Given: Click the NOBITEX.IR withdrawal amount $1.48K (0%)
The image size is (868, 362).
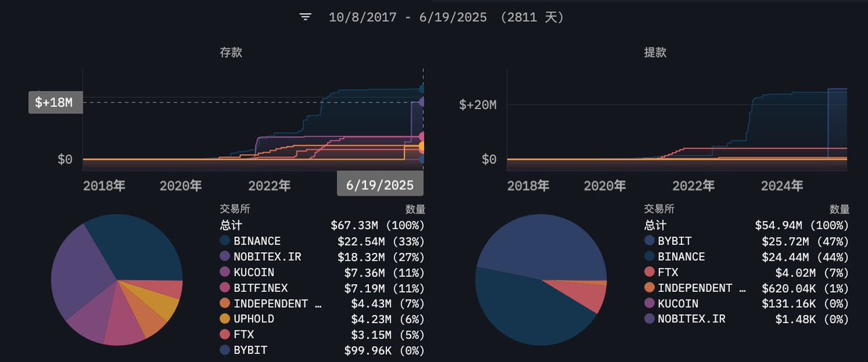Looking at the screenshot, I should [812, 319].
